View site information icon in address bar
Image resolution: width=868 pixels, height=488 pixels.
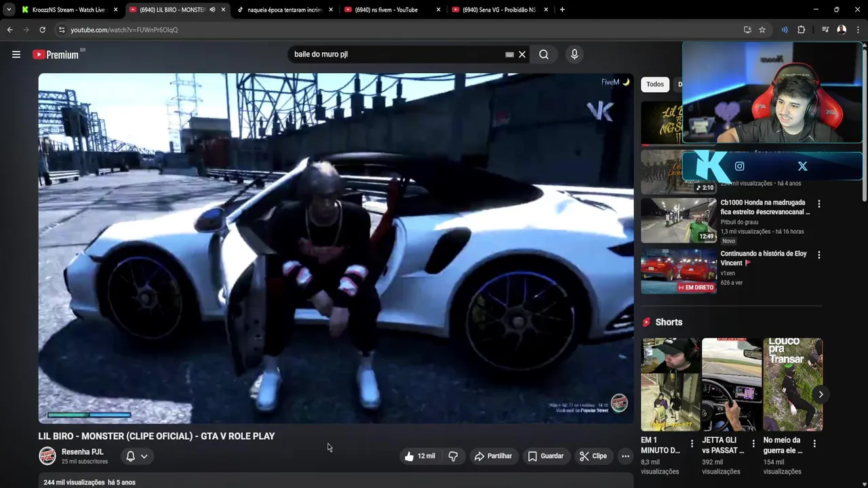[x=61, y=30]
